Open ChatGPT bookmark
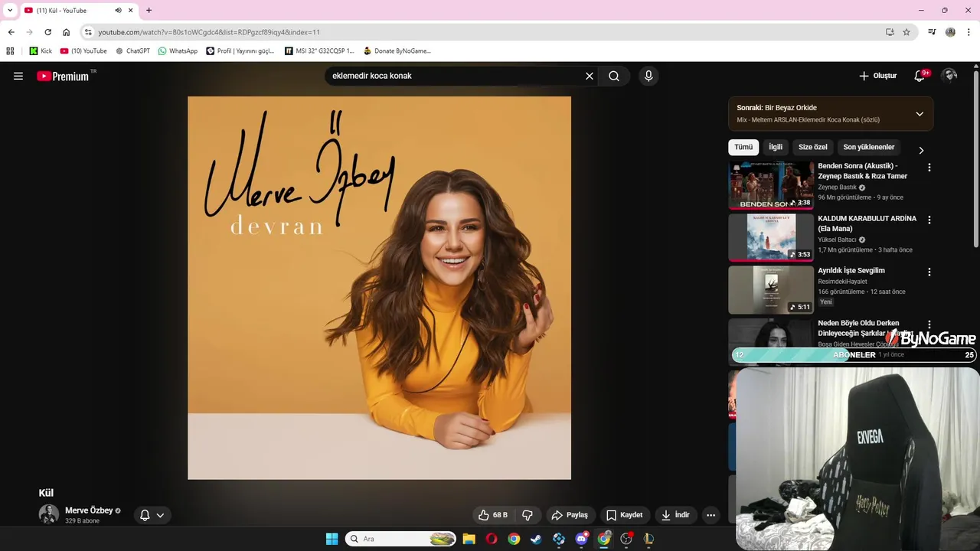The image size is (980, 551). point(132,51)
